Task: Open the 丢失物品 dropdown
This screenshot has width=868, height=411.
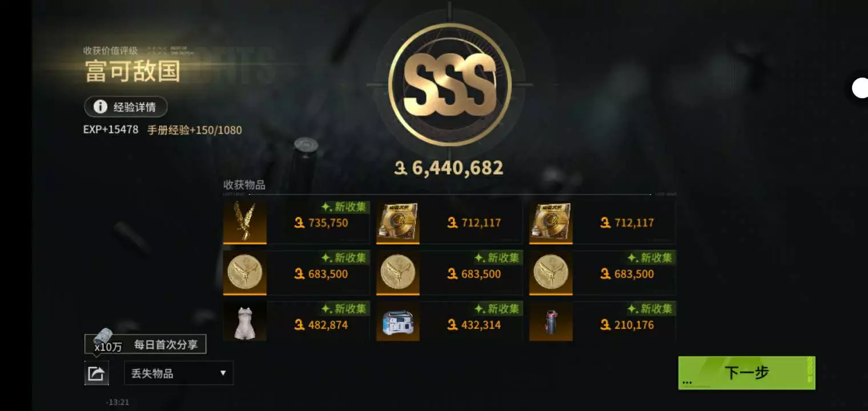Action: (x=179, y=373)
